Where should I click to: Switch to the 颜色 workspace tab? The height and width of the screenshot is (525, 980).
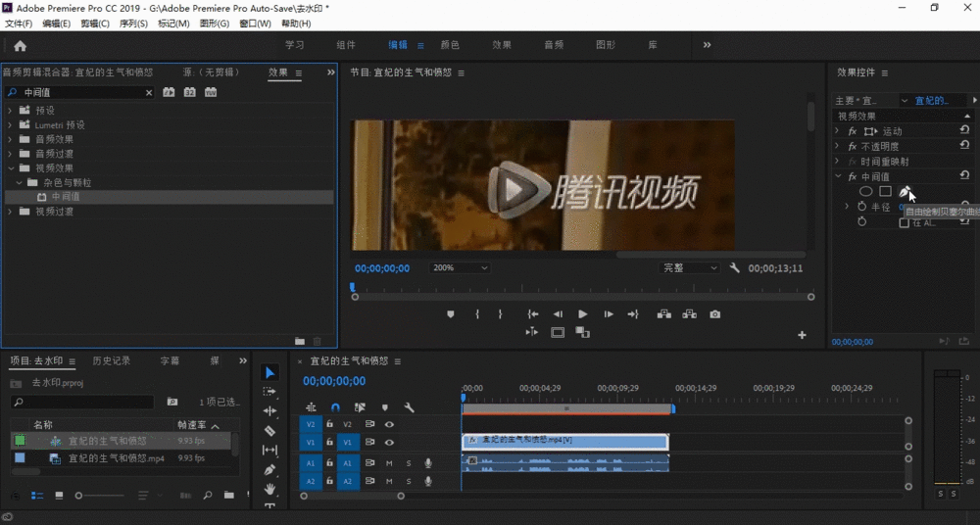point(450,45)
